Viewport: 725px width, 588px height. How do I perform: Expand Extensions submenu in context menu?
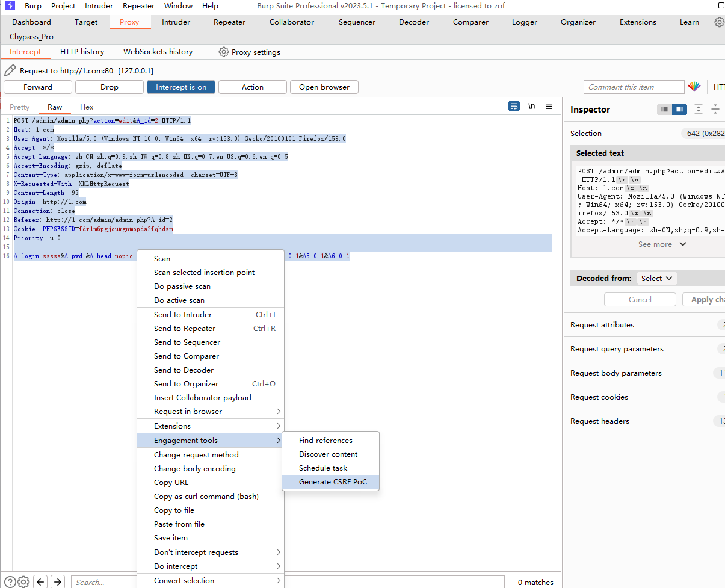pyautogui.click(x=211, y=426)
